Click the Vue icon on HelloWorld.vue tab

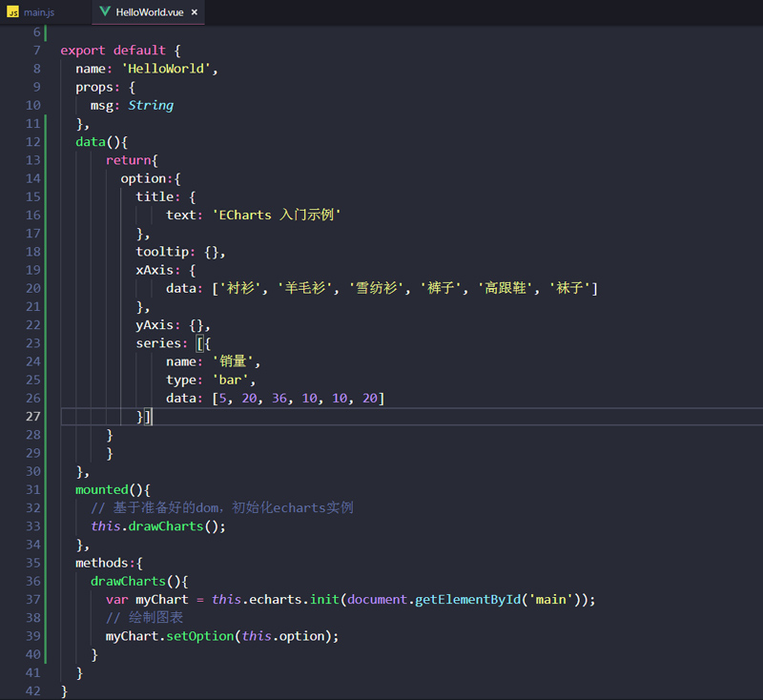point(105,11)
